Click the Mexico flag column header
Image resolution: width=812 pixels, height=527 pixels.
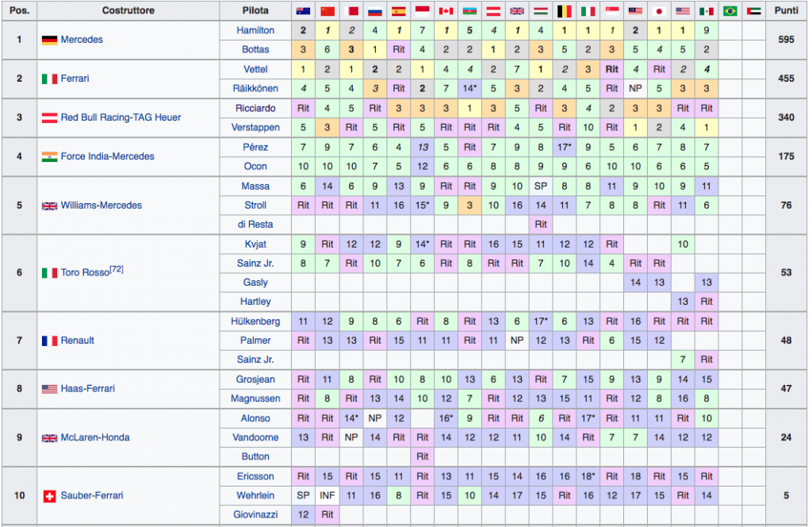707,11
